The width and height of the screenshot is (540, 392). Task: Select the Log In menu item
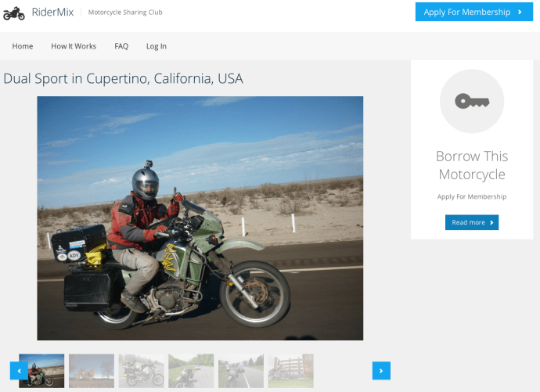(157, 46)
